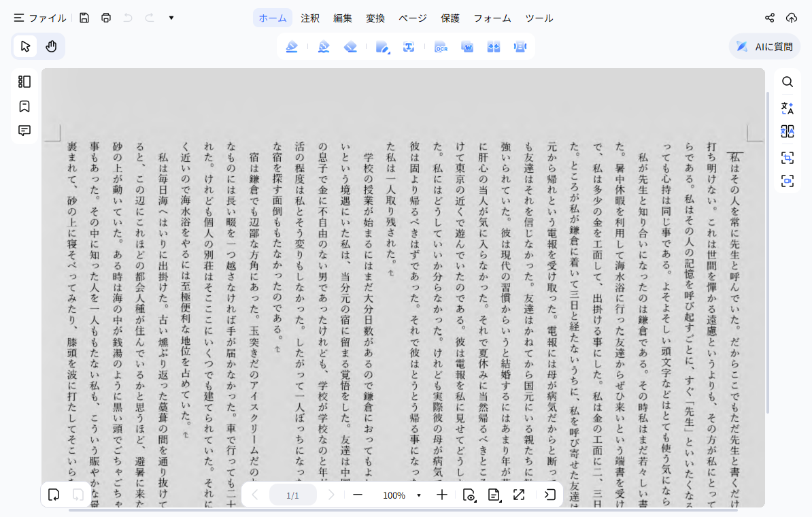
Task: Click the screenshot capture icon in right sidebar
Action: [x=787, y=181]
